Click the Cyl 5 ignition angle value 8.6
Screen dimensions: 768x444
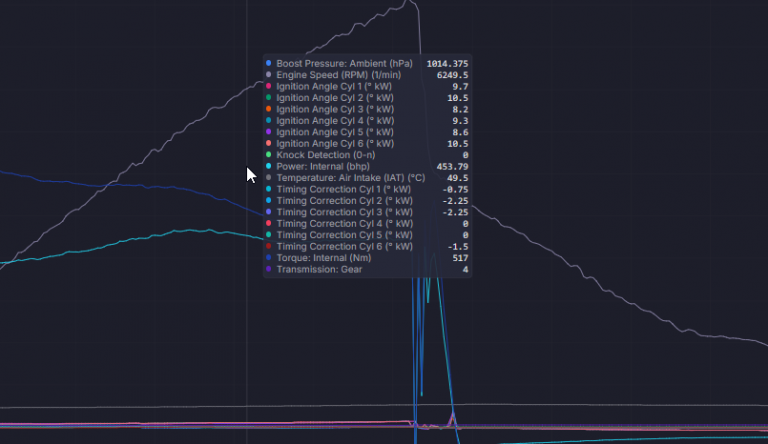click(460, 132)
